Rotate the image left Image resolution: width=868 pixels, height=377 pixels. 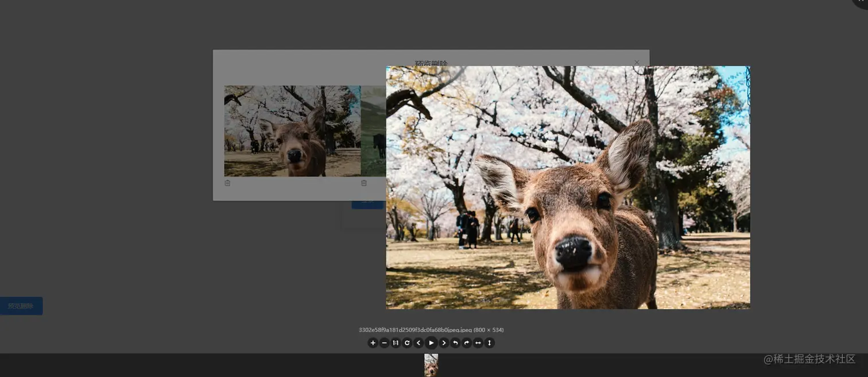pyautogui.click(x=455, y=343)
